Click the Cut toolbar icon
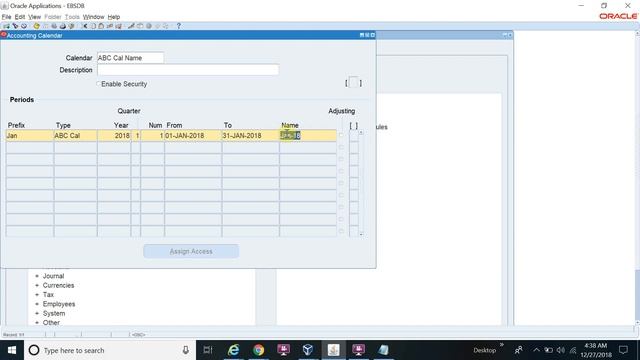 (x=84, y=26)
